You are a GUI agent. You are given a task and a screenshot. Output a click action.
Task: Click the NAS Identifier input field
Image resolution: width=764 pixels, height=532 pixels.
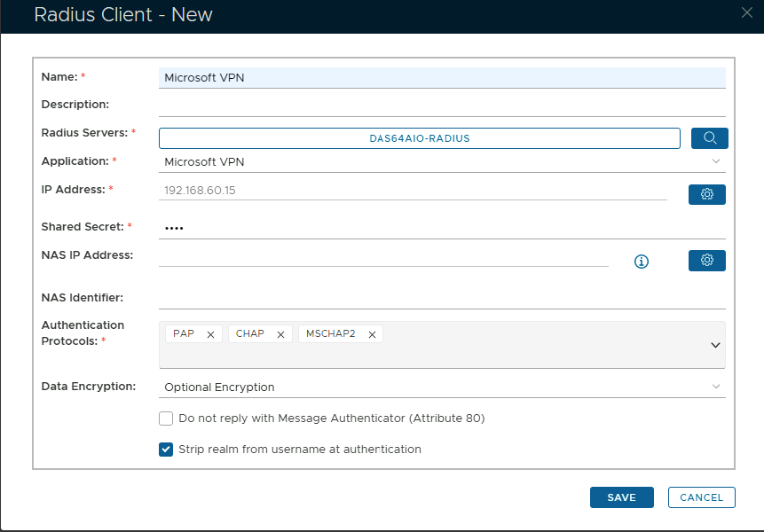click(x=442, y=298)
